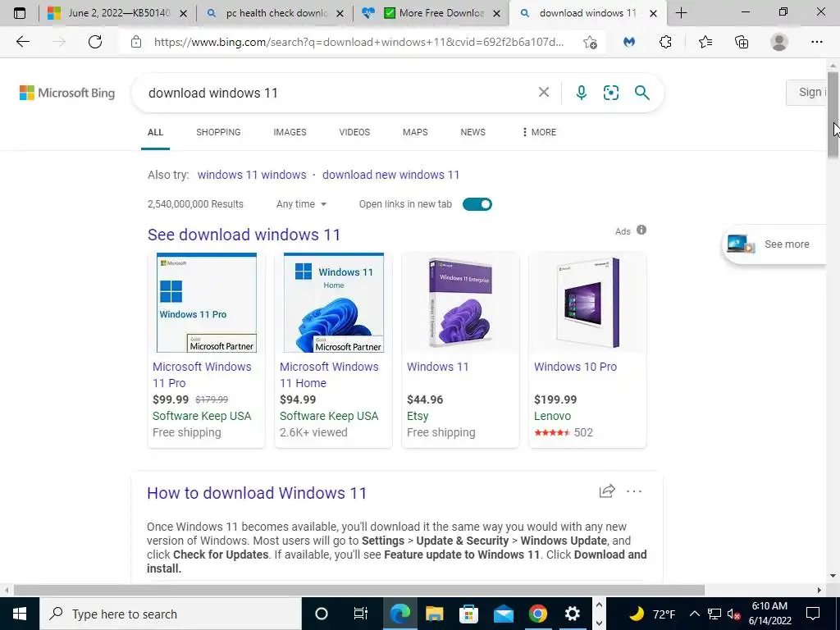Image resolution: width=840 pixels, height=630 pixels.
Task: Click the browser address bar URL
Action: 359,42
